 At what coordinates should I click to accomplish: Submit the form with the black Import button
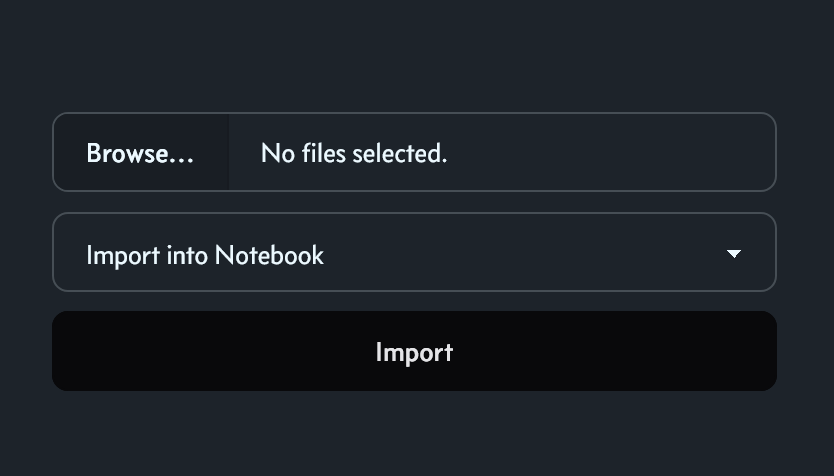[x=414, y=351]
